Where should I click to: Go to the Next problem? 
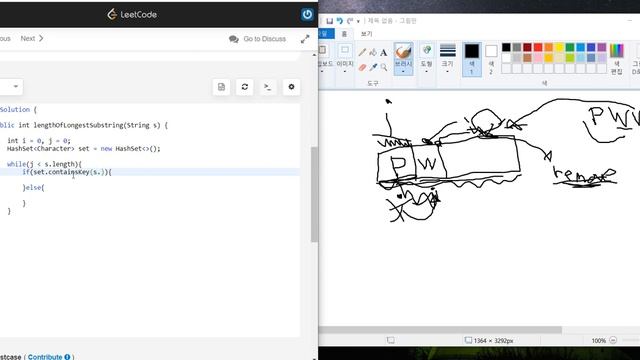tap(32, 38)
